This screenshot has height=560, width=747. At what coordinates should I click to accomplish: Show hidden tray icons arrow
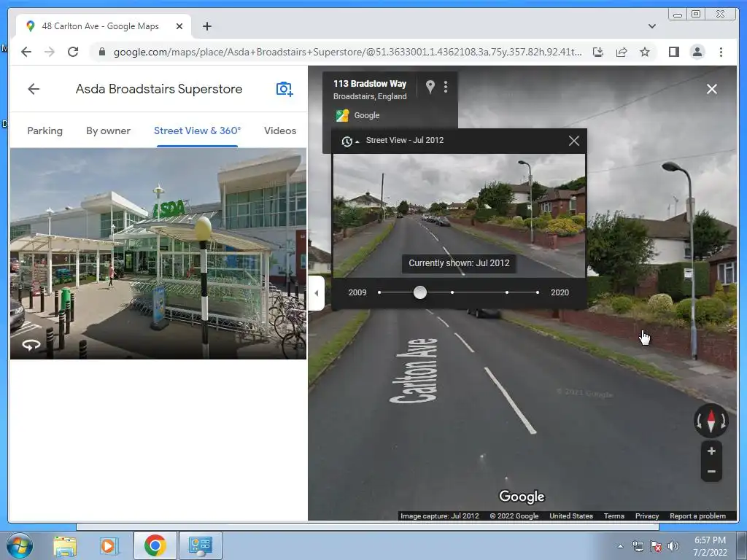620,546
